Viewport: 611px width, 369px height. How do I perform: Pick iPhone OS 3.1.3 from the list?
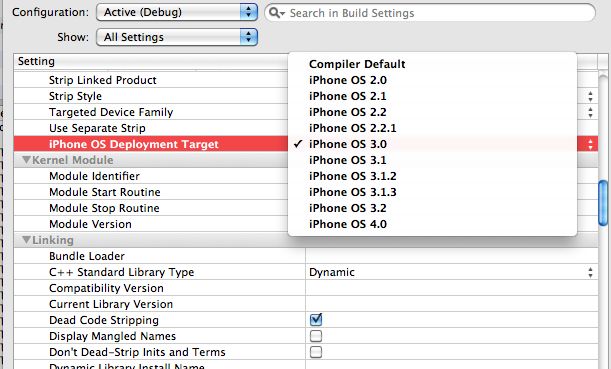tap(353, 192)
